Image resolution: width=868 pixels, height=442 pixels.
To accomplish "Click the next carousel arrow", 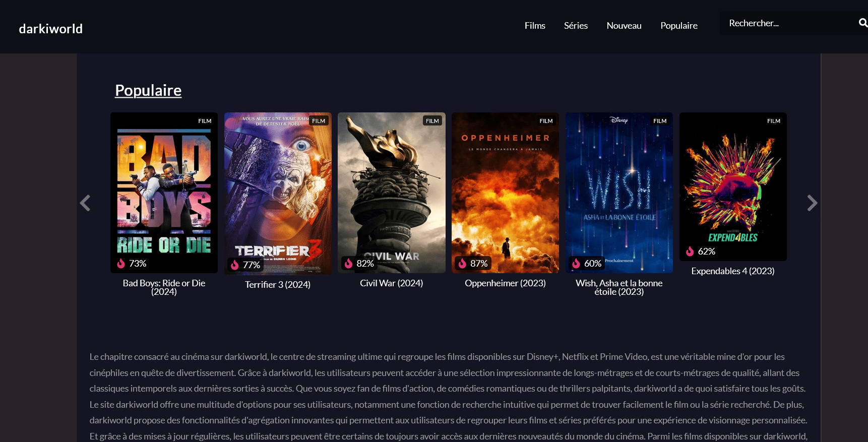I will (x=812, y=203).
